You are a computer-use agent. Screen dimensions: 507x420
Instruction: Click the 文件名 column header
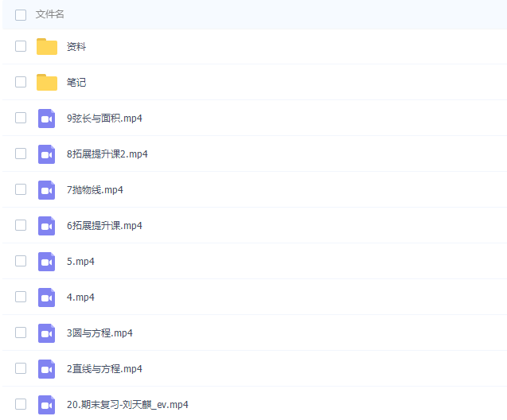(50, 14)
